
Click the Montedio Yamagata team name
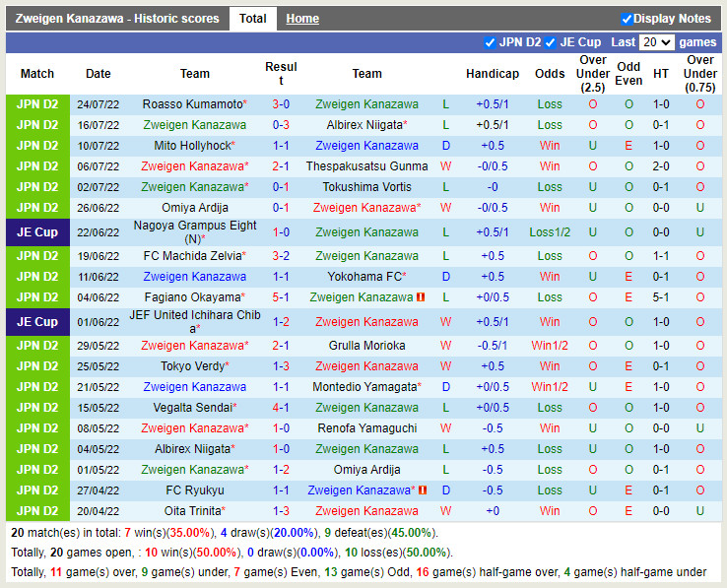(364, 387)
